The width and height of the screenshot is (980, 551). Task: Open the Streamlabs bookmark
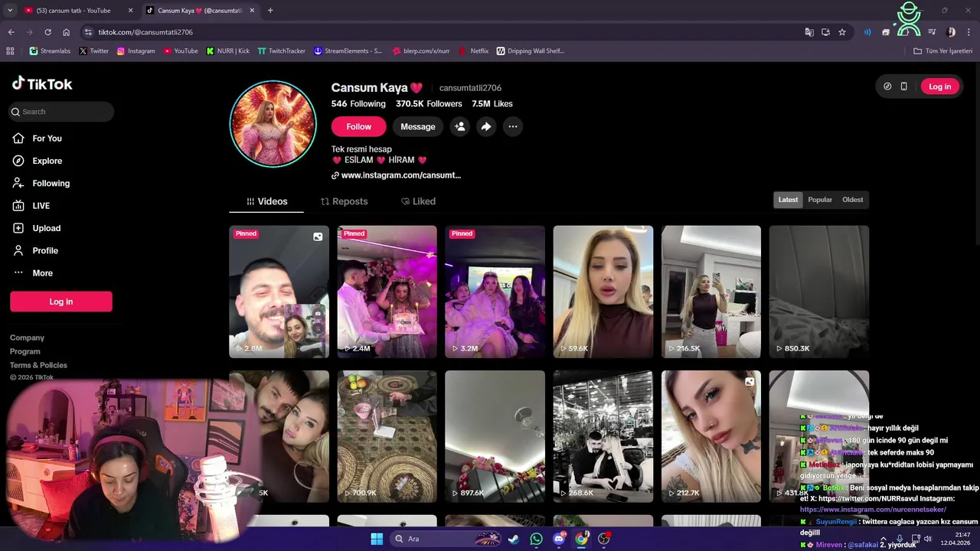[x=50, y=51]
